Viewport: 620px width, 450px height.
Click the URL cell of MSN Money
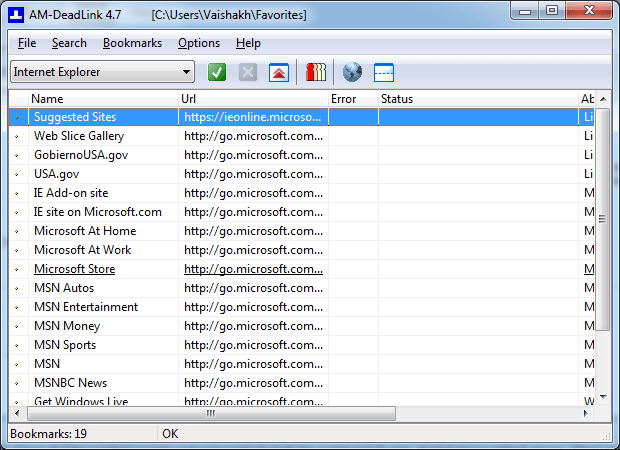253,326
